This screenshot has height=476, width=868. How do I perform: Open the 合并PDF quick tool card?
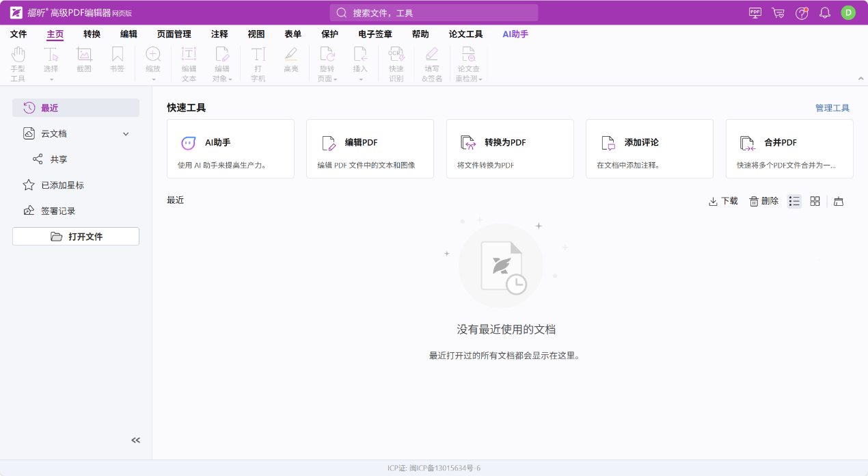(789, 148)
